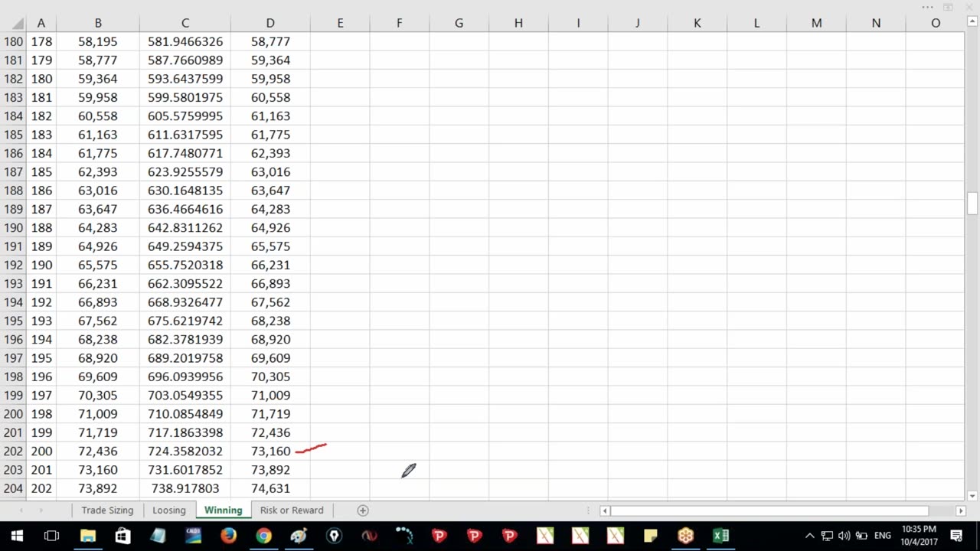
Task: Open the Action Center notification icon
Action: [x=956, y=536]
